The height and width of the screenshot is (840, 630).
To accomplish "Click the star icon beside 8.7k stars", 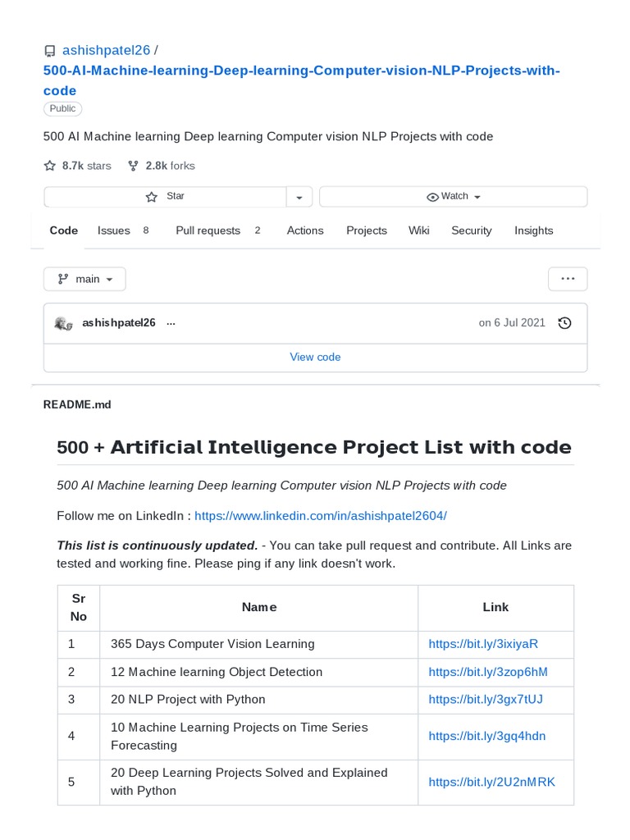I will [50, 166].
